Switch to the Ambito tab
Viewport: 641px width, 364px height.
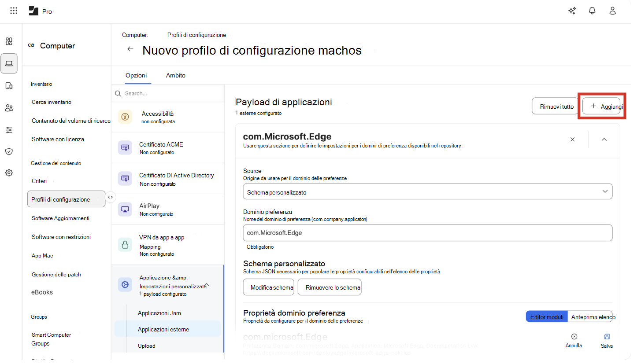(x=176, y=75)
